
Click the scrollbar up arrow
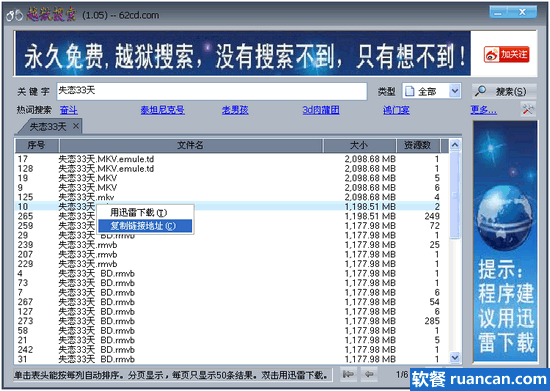(x=455, y=144)
